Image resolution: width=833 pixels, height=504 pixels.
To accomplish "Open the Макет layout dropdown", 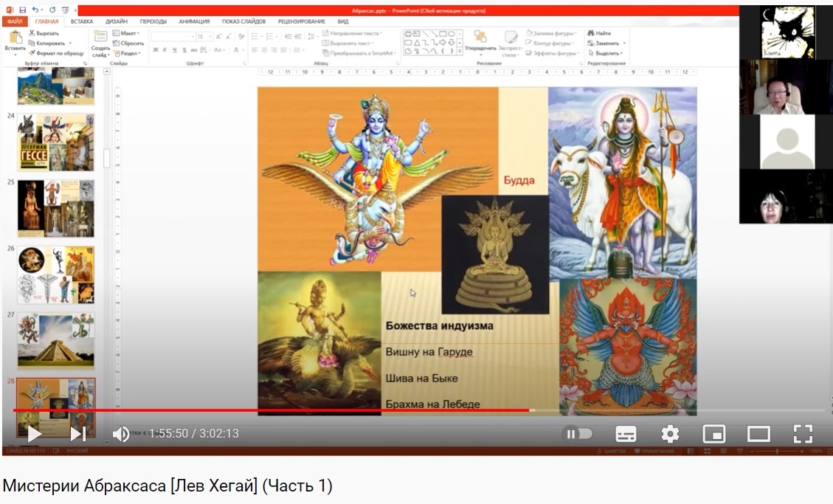I will coord(126,33).
